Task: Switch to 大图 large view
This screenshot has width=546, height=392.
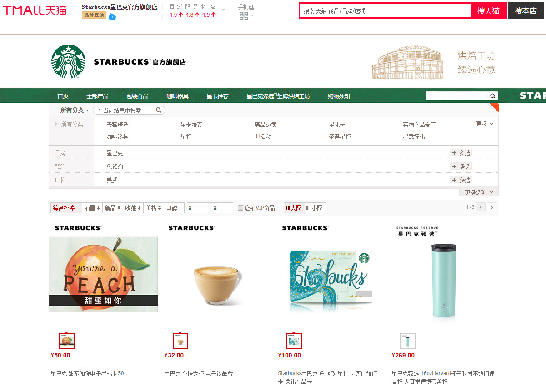Action: (294, 208)
